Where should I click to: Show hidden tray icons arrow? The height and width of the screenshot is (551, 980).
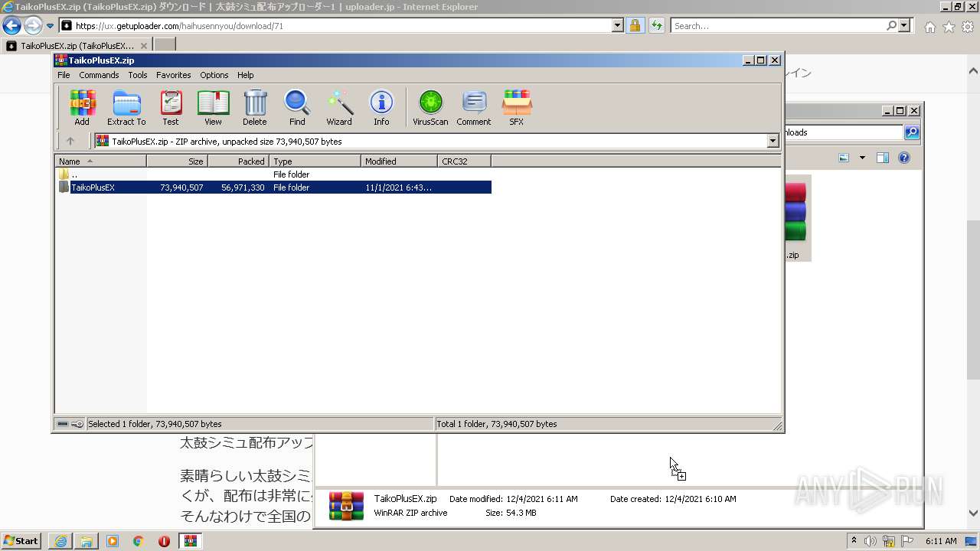coord(854,541)
